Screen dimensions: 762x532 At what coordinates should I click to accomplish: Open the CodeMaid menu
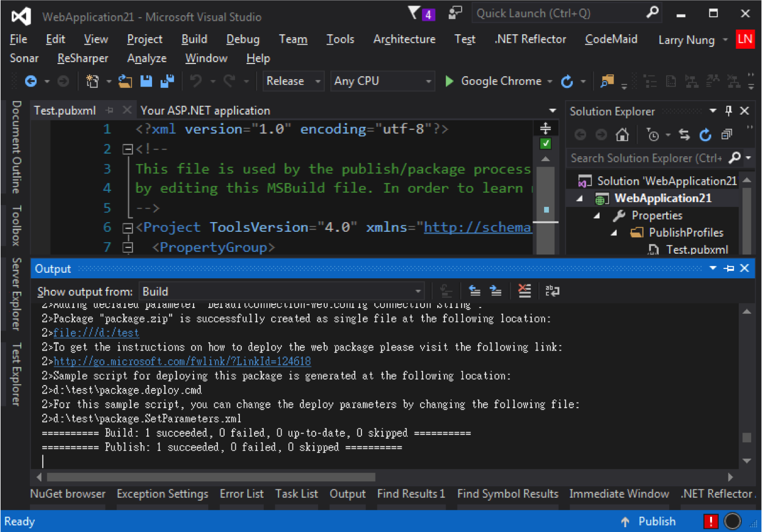[611, 39]
